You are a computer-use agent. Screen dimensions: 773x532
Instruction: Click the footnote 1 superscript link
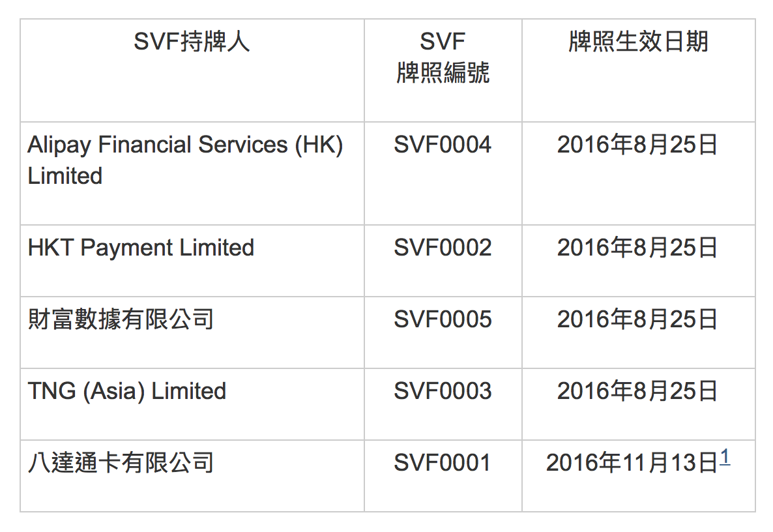coord(724,458)
